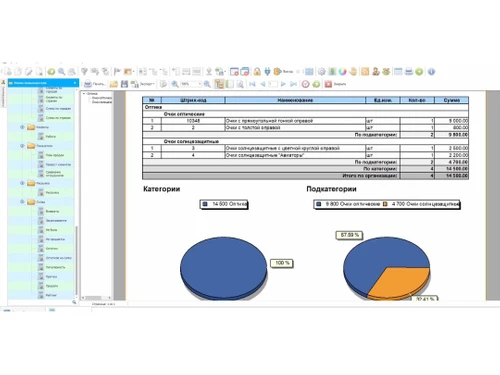Click the orange legend swatch for 4 700 Очки солнцезащитные
This screenshot has height=375, width=500.
pos(385,204)
